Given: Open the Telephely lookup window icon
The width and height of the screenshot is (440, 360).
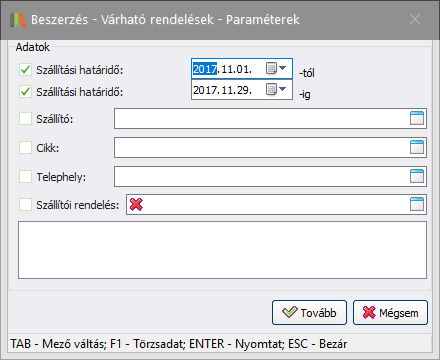Looking at the screenshot, I should [x=417, y=176].
